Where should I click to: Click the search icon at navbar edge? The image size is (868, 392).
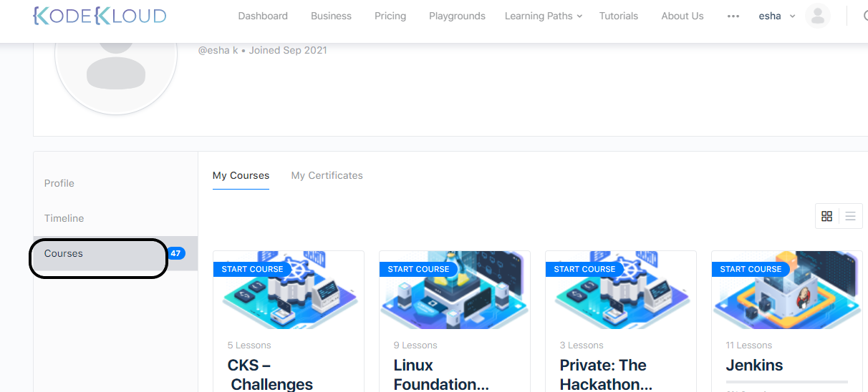(x=864, y=16)
